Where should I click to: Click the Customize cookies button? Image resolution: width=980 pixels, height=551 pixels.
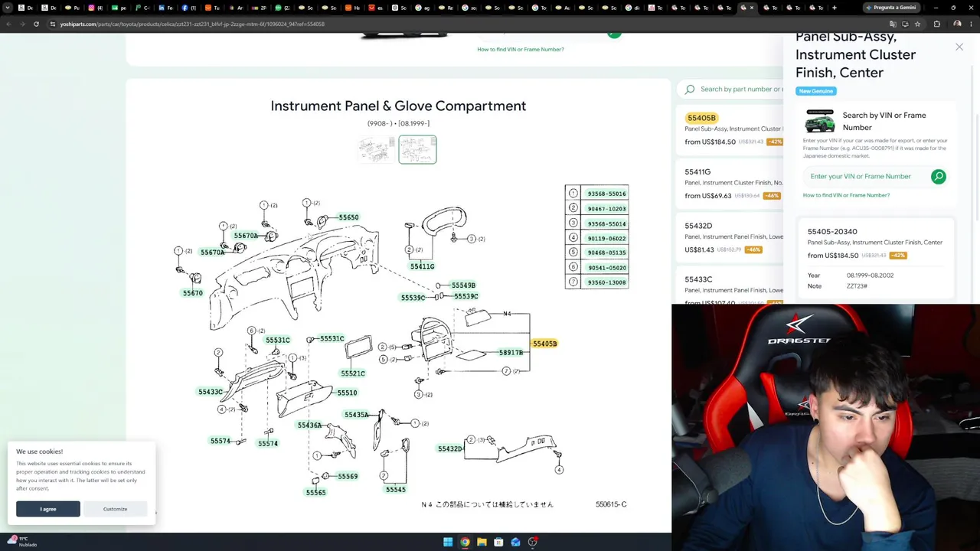click(115, 509)
